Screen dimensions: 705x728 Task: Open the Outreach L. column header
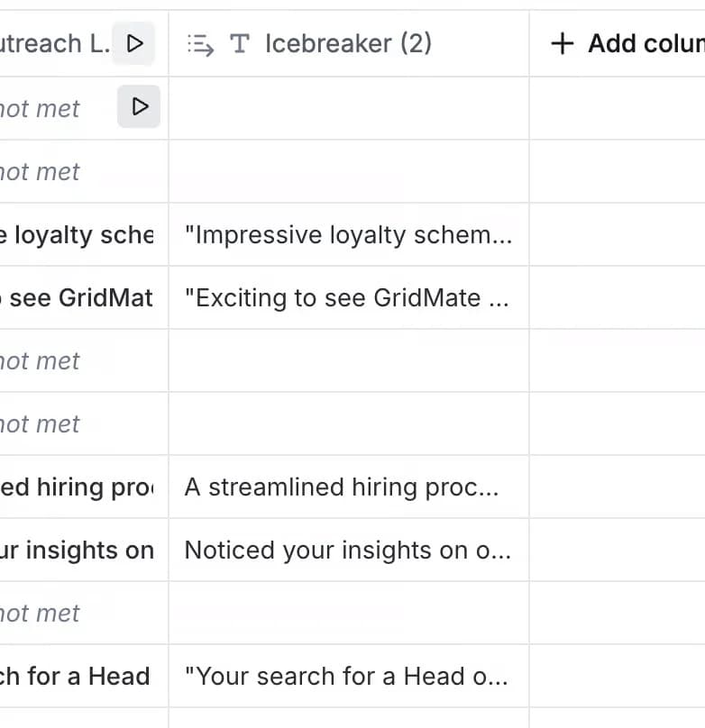click(x=56, y=43)
